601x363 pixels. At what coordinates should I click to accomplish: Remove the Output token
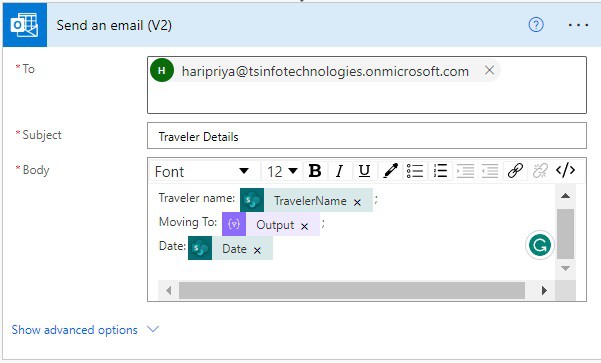(x=304, y=227)
